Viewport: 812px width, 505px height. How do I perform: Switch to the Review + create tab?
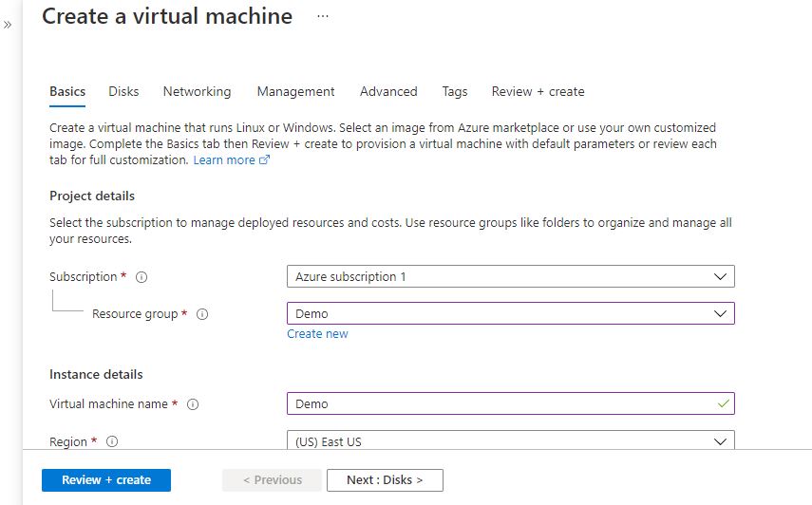point(538,92)
